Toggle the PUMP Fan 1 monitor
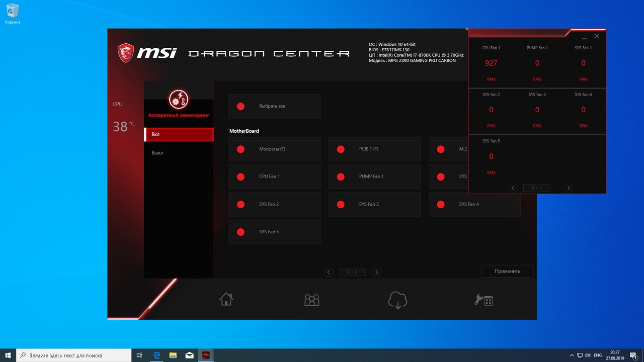This screenshot has height=362, width=644. click(x=374, y=176)
